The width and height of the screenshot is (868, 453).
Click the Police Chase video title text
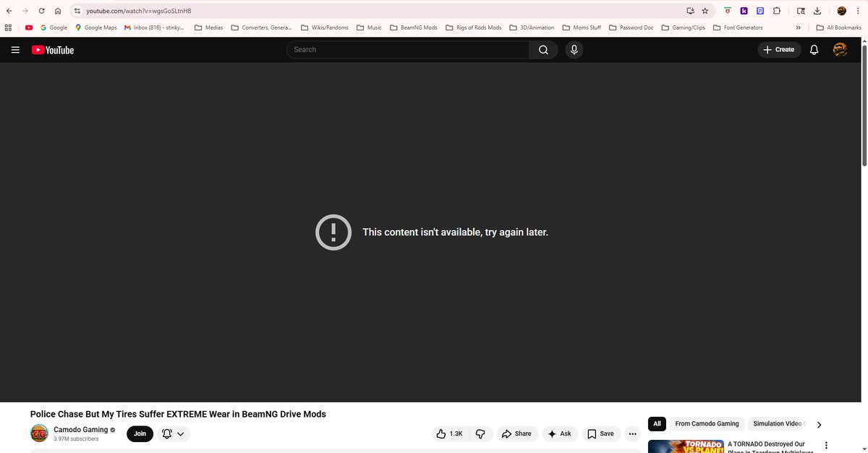[x=178, y=414]
